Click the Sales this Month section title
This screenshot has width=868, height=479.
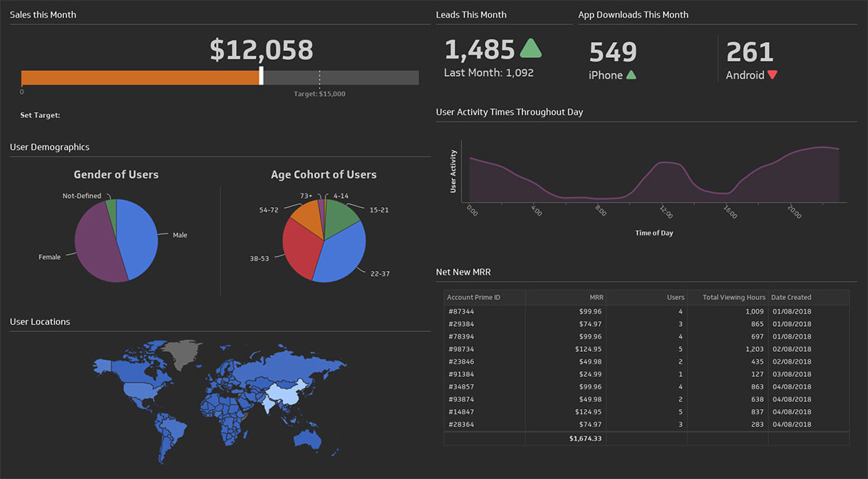43,14
